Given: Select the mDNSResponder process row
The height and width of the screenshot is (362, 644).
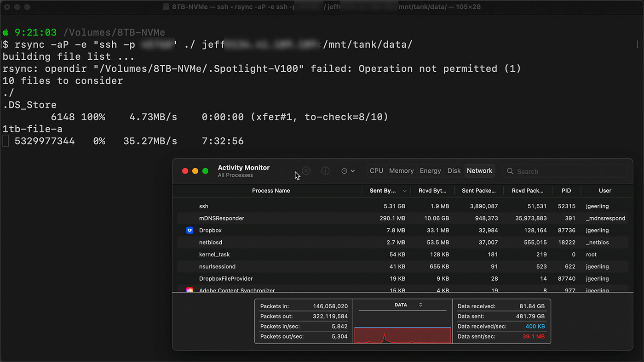Looking at the screenshot, I should click(402, 218).
